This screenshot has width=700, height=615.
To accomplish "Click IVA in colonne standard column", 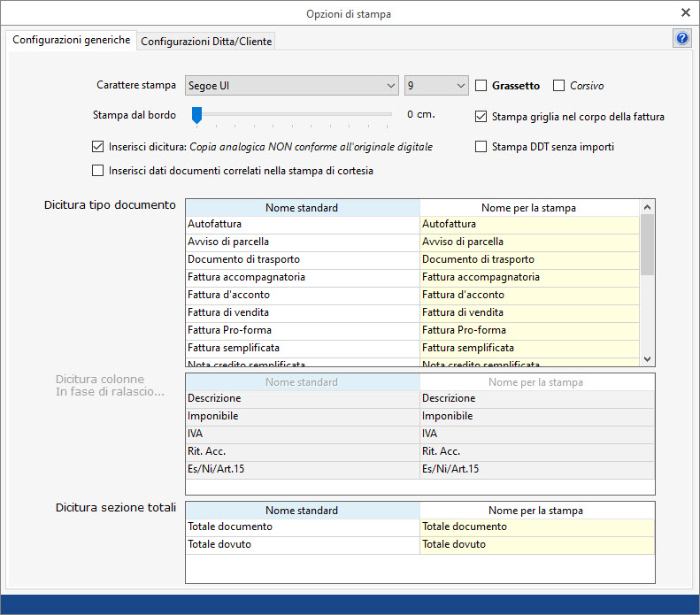I will coord(303,434).
